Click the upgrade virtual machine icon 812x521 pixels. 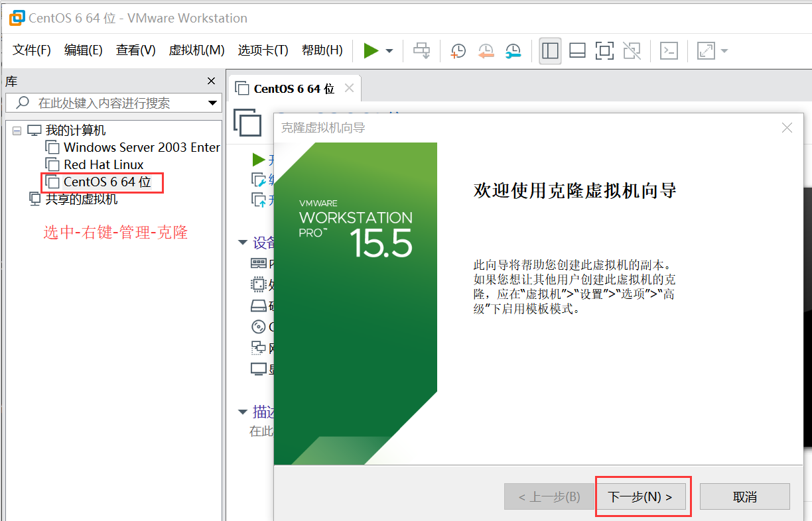click(x=259, y=200)
